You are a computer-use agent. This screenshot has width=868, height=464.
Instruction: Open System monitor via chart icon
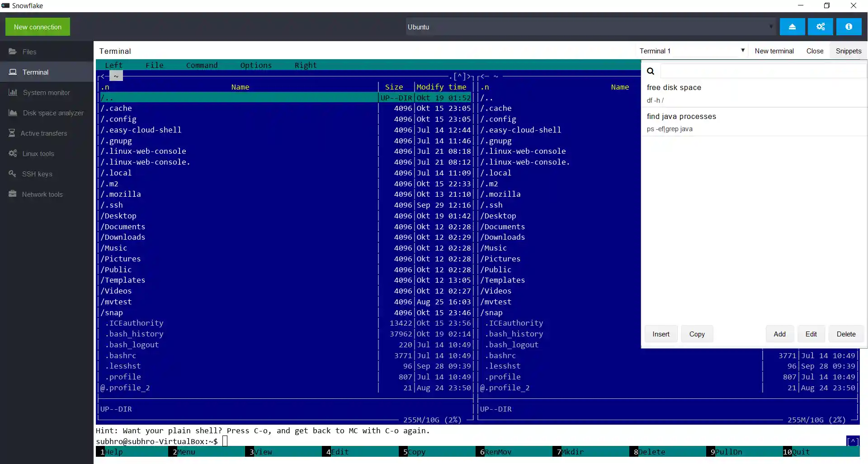click(13, 92)
